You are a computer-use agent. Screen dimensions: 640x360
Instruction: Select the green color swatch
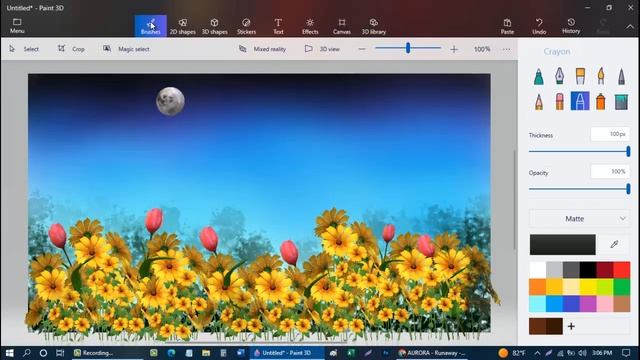(622, 287)
